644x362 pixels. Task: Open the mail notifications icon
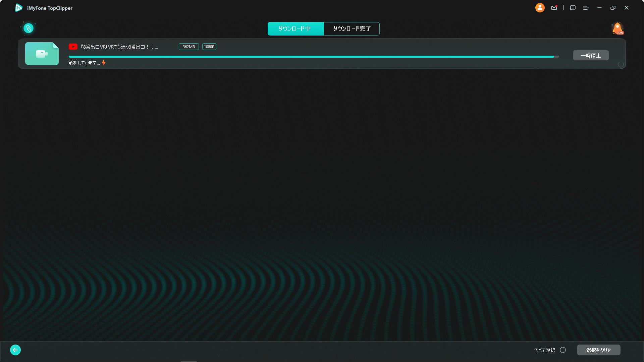coord(554,8)
